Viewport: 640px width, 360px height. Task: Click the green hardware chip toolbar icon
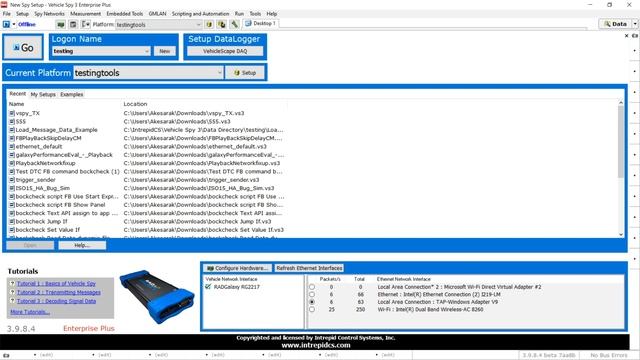tap(61, 24)
